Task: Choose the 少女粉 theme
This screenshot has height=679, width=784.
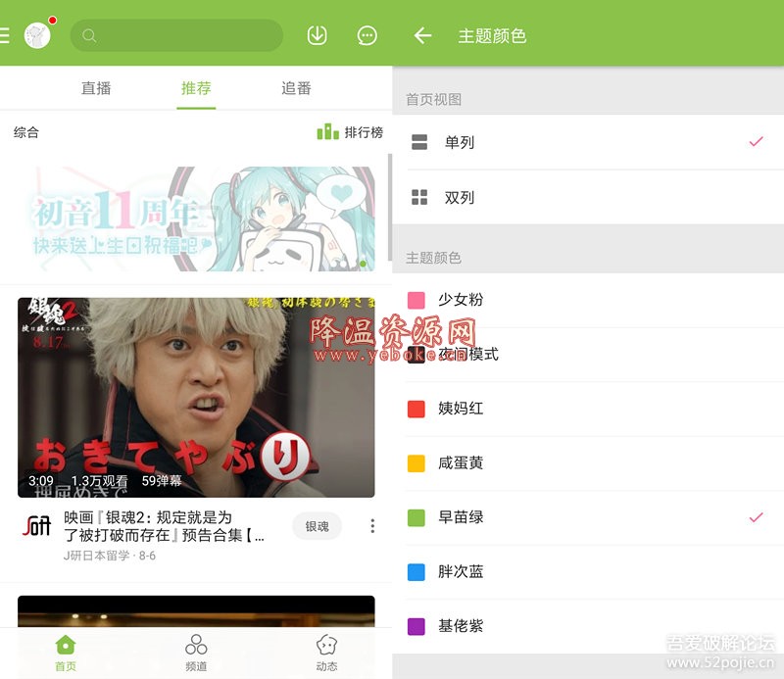Action: pos(588,300)
